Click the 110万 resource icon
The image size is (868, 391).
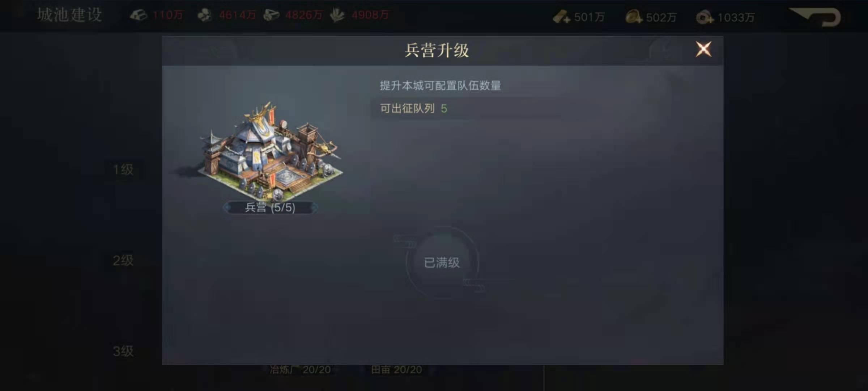[138, 15]
